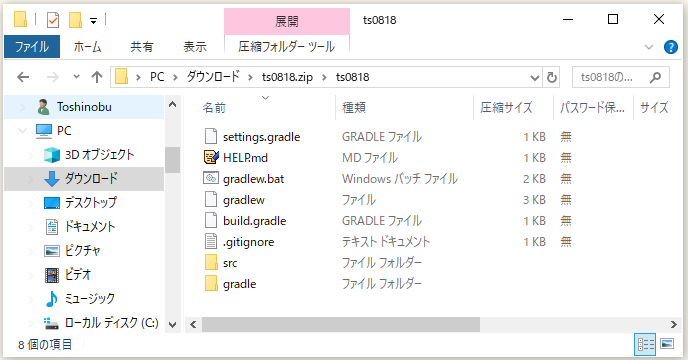
Task: Sort by the パスワード保護 column header
Action: click(592, 108)
